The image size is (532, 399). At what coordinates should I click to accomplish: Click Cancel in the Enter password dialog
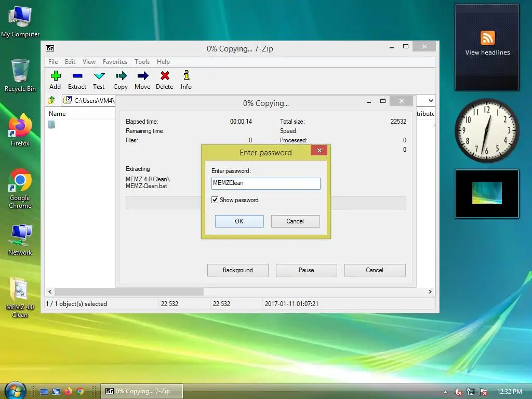295,221
